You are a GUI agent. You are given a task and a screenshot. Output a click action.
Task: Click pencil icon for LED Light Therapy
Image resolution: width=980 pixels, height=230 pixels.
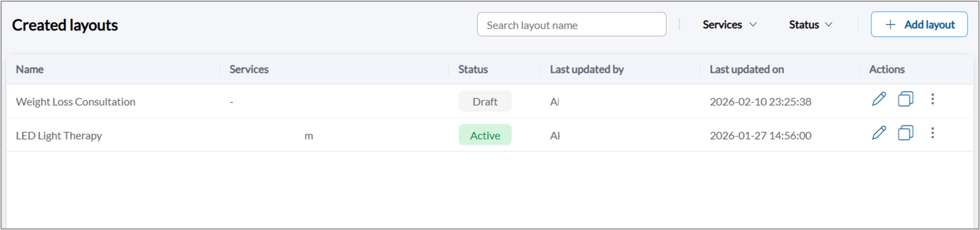click(x=879, y=133)
